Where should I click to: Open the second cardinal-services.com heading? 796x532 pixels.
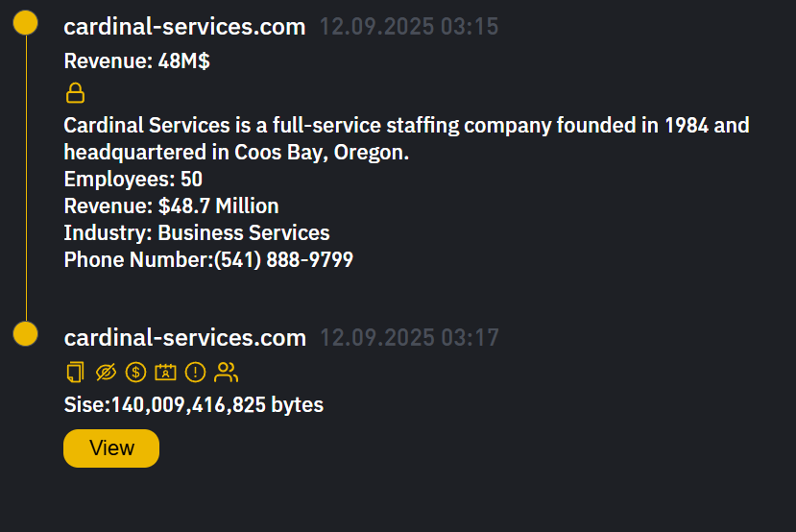coord(184,338)
